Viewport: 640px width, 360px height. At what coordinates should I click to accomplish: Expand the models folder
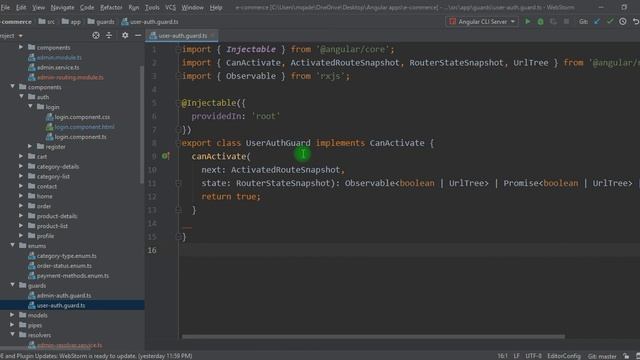[x=12, y=315]
